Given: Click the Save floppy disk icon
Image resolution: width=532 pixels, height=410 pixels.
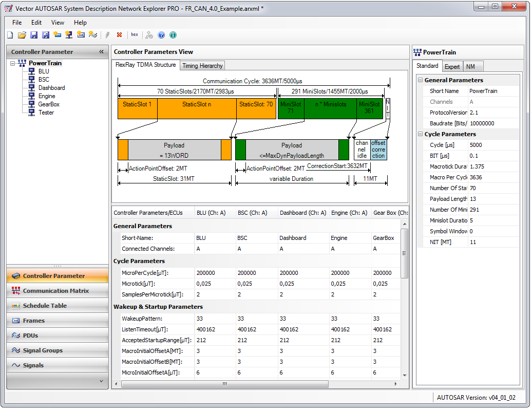Looking at the screenshot, I should [33, 35].
